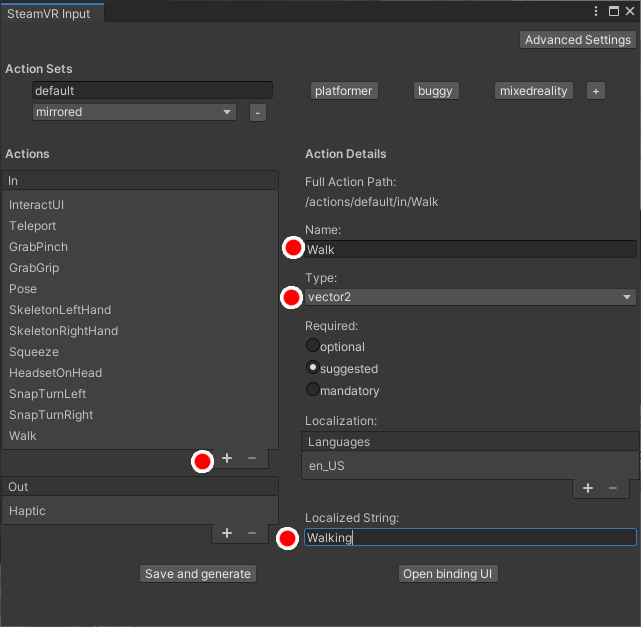Screen dimensions: 641x627
Task: Select the SkeletonRightHand action
Action: tap(140, 331)
